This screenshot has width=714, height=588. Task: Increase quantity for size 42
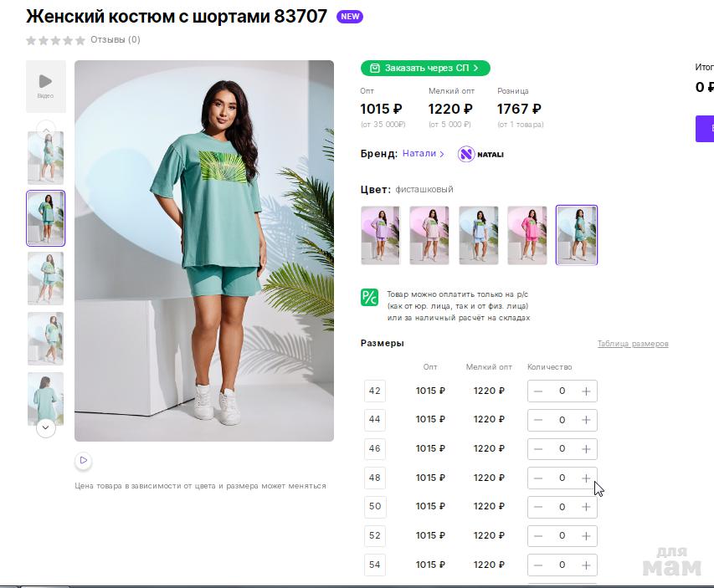point(586,391)
